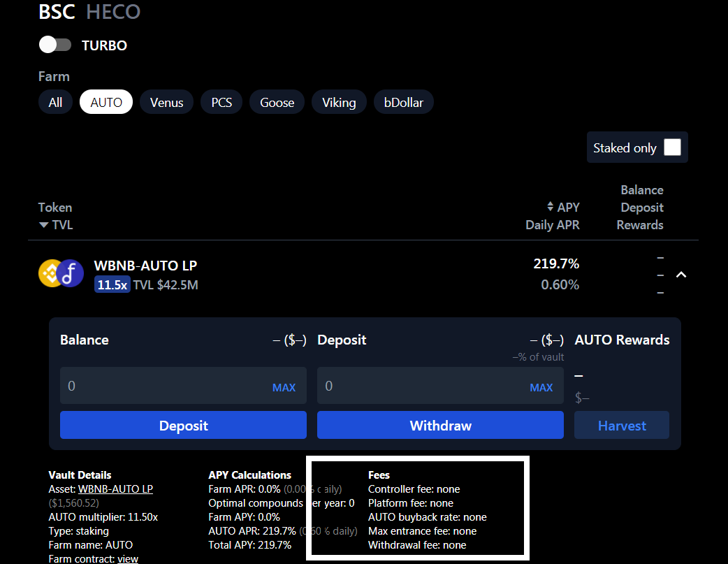The height and width of the screenshot is (564, 728).
Task: Select the Venus farm filter
Action: click(167, 102)
